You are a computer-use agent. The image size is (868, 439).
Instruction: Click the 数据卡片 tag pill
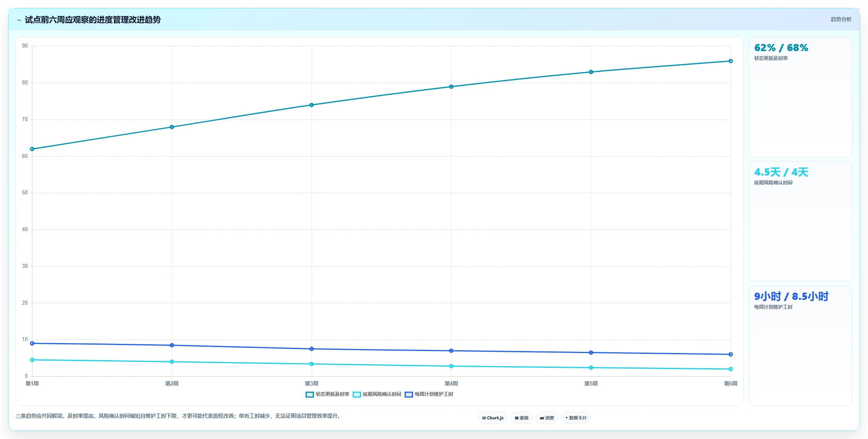pos(576,418)
